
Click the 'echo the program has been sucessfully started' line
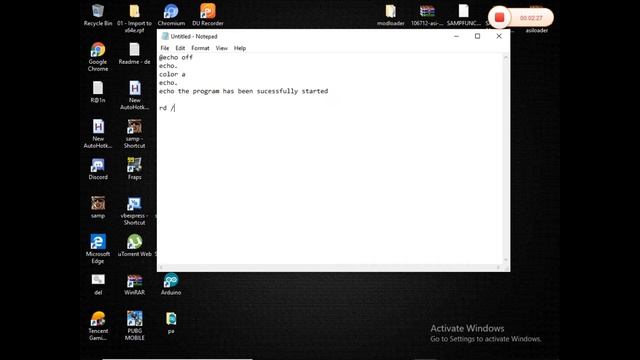(x=243, y=91)
